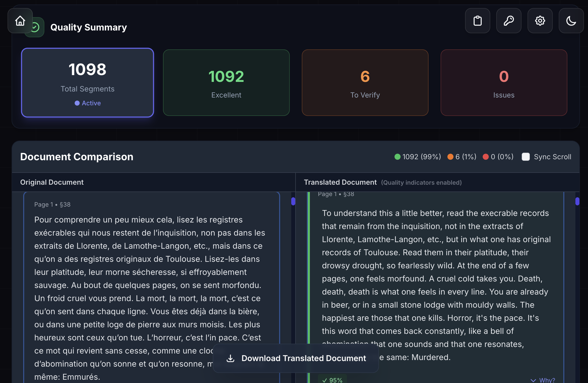Toggle dark mode with moon icon
Screen dimensions: 588x383
(571, 21)
